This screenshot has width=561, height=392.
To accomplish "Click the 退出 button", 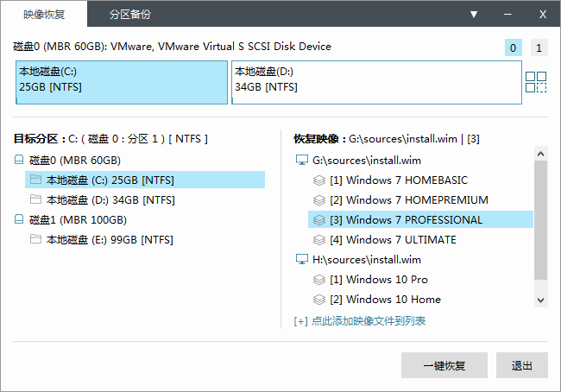I will (x=521, y=365).
